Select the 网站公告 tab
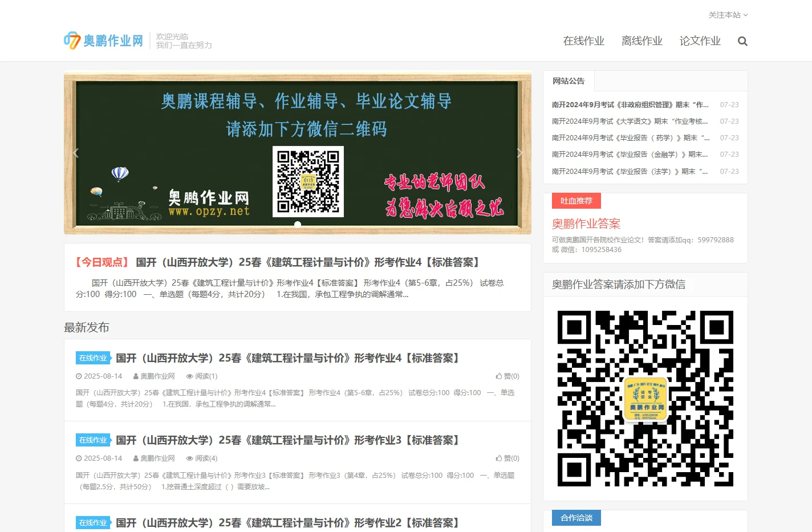 (x=569, y=81)
